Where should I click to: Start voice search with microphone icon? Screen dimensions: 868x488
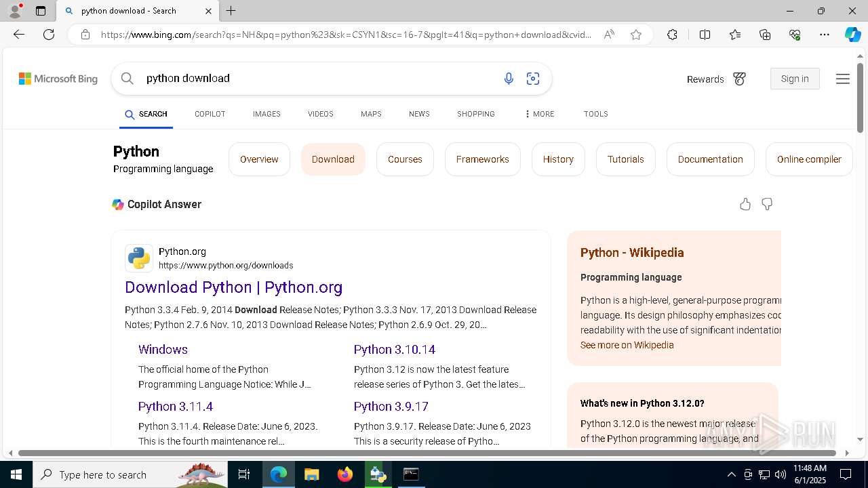pos(509,79)
